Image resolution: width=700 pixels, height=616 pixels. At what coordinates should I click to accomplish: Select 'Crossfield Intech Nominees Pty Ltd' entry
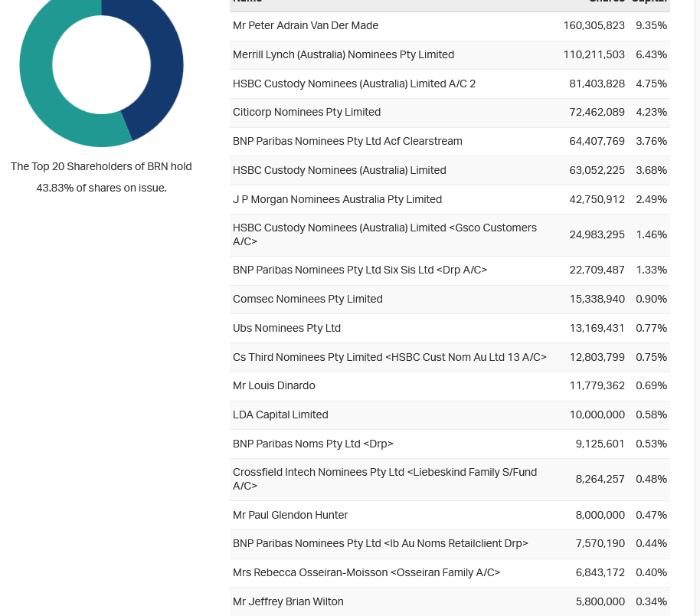click(x=384, y=479)
